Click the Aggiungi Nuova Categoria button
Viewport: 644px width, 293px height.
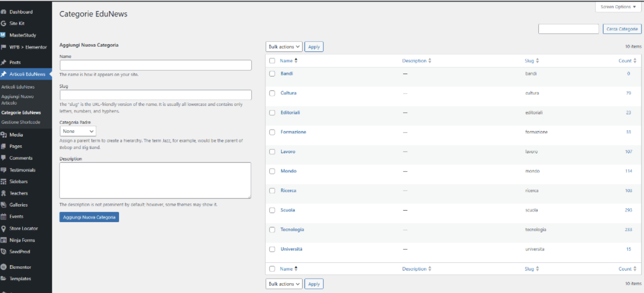[x=89, y=217]
